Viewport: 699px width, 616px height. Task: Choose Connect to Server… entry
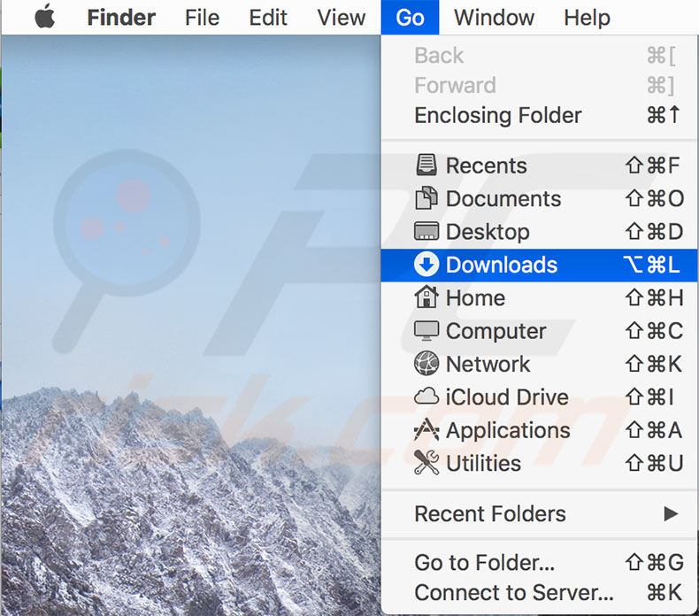tap(540, 592)
